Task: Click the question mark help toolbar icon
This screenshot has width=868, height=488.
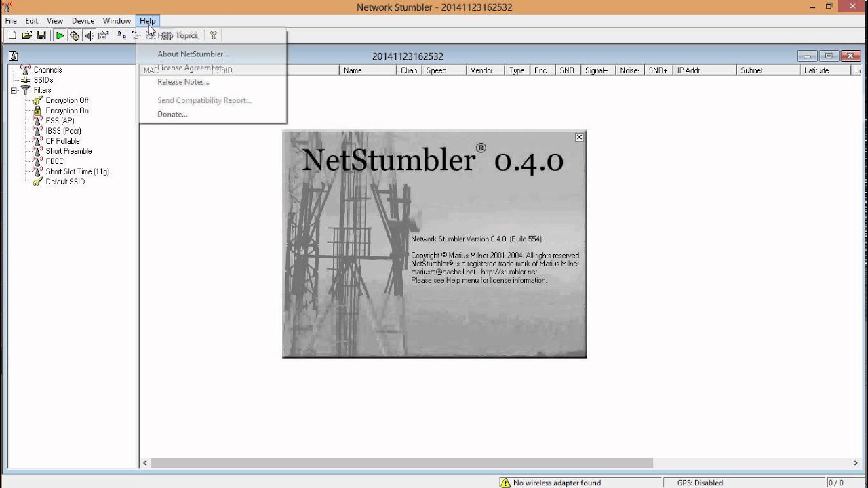Action: point(213,35)
